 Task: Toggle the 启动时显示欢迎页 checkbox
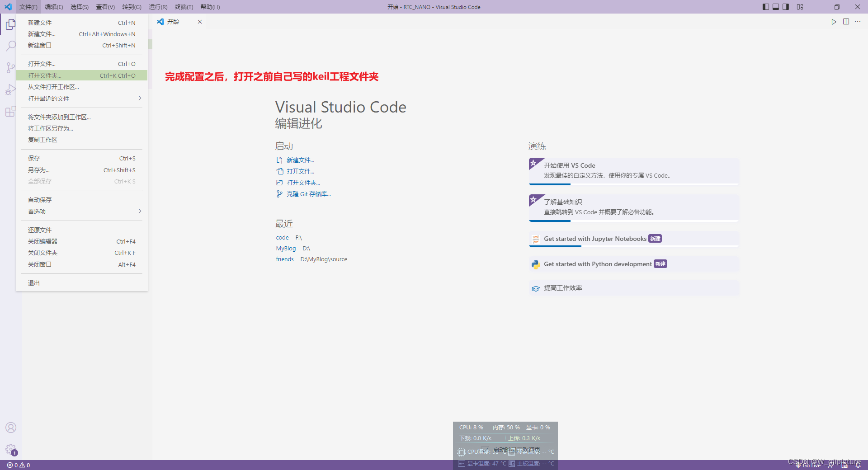pos(485,450)
